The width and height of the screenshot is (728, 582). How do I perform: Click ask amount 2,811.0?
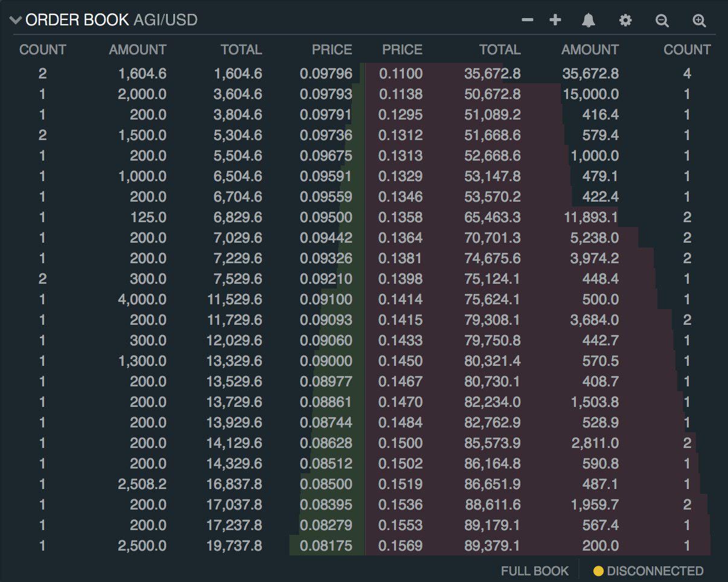tap(595, 443)
